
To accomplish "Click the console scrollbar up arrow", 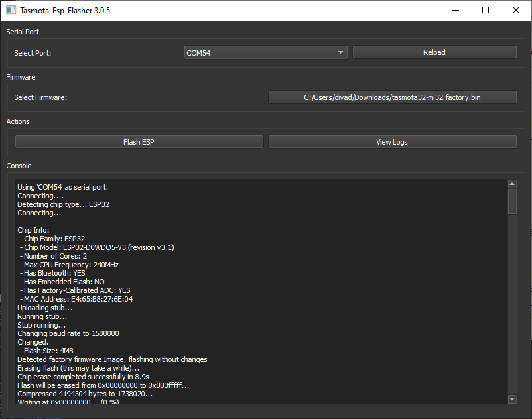I will tap(512, 184).
